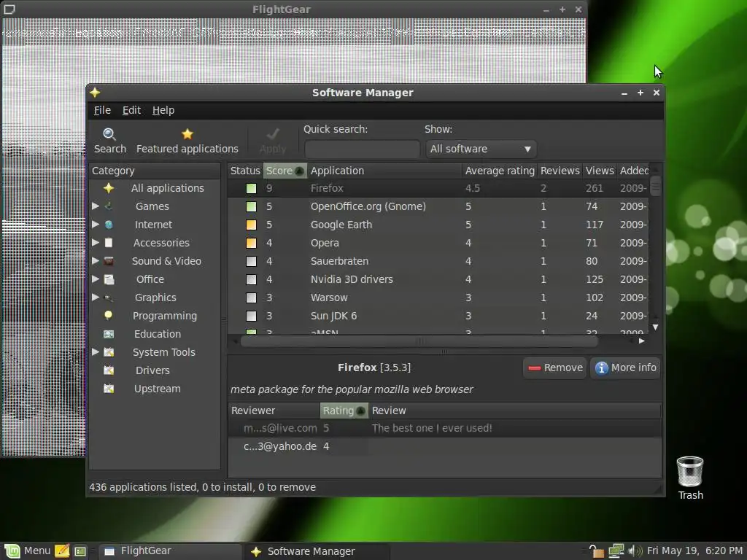Click the Sound & Video category icon

coord(109,261)
